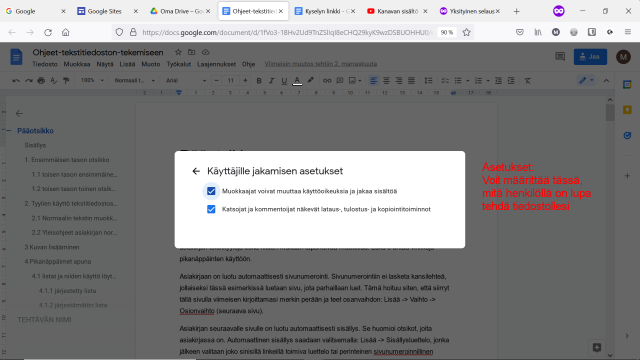Align text left

click(373, 81)
